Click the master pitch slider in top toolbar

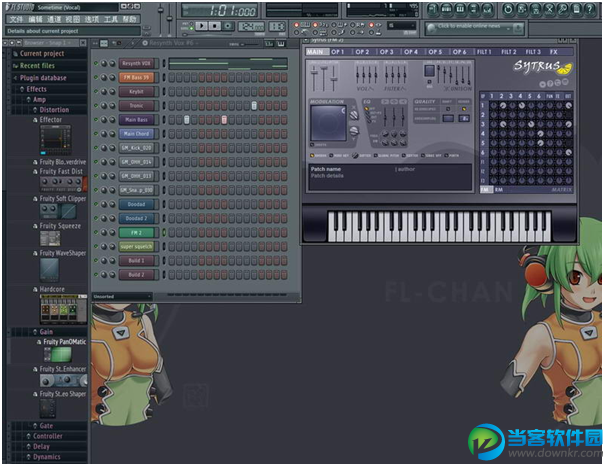(x=169, y=17)
